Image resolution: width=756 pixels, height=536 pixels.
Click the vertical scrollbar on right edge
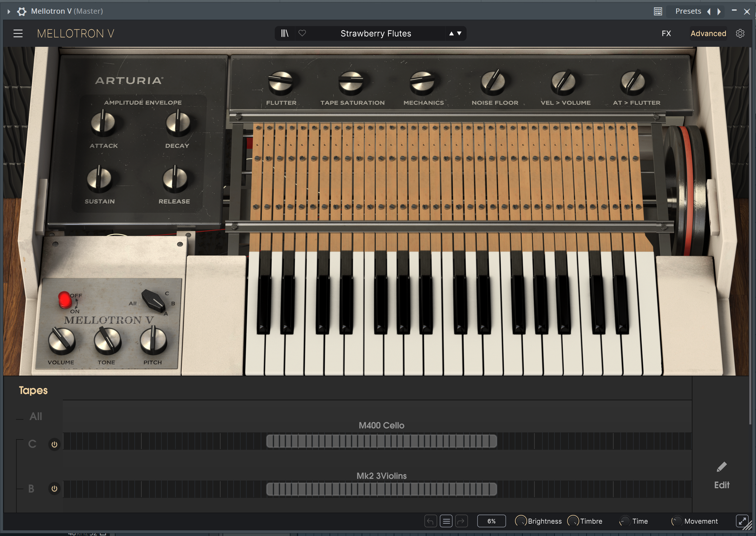pyautogui.click(x=751, y=236)
